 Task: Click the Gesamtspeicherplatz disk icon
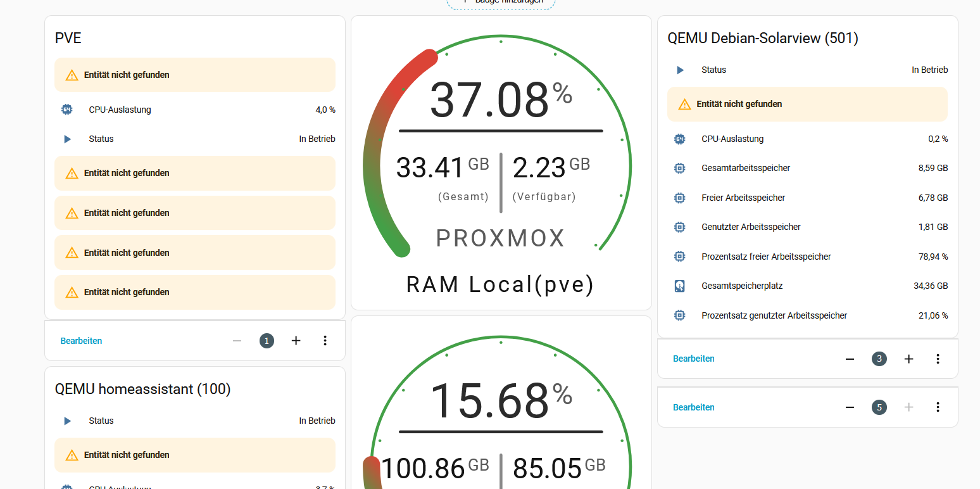click(680, 286)
